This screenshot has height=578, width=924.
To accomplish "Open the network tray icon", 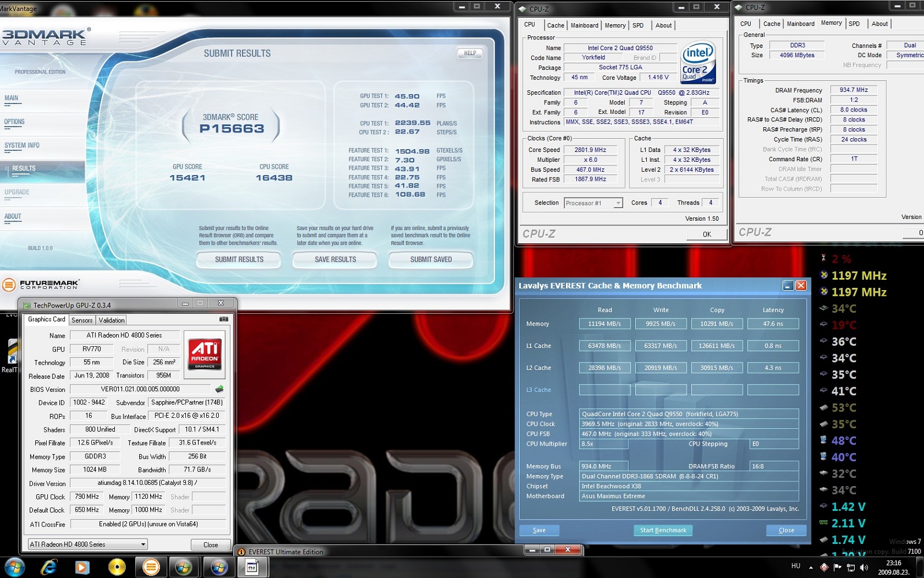I will (x=851, y=568).
